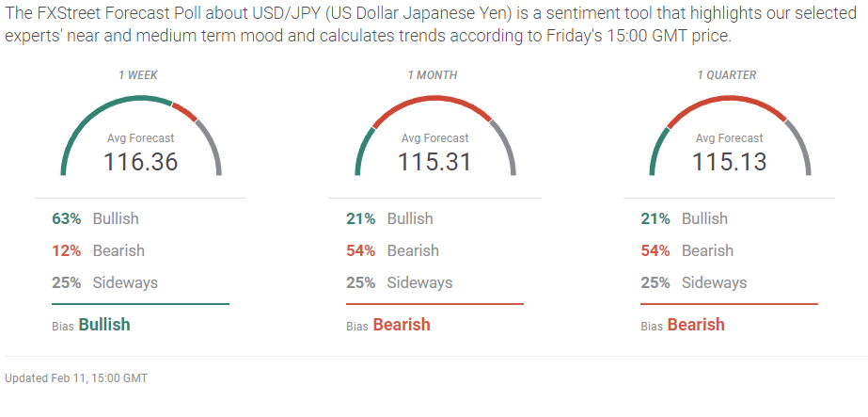
Task: Click the 116.36 average forecast value
Action: (x=141, y=162)
